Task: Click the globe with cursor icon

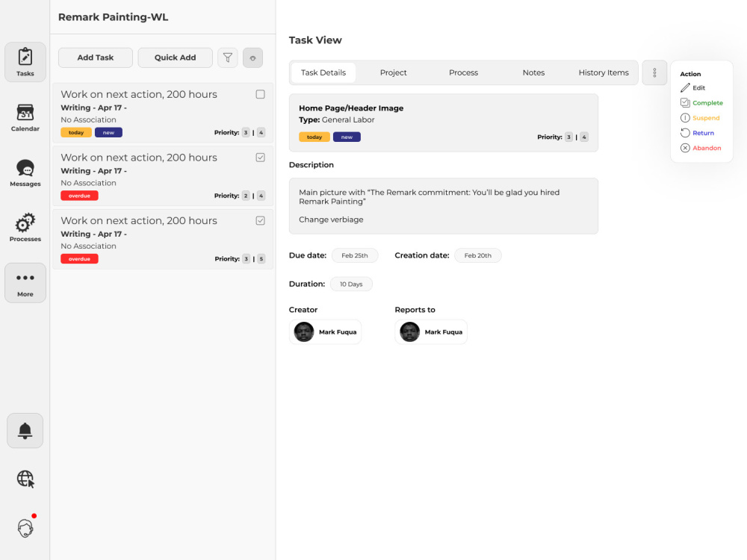Action: pyautogui.click(x=25, y=479)
